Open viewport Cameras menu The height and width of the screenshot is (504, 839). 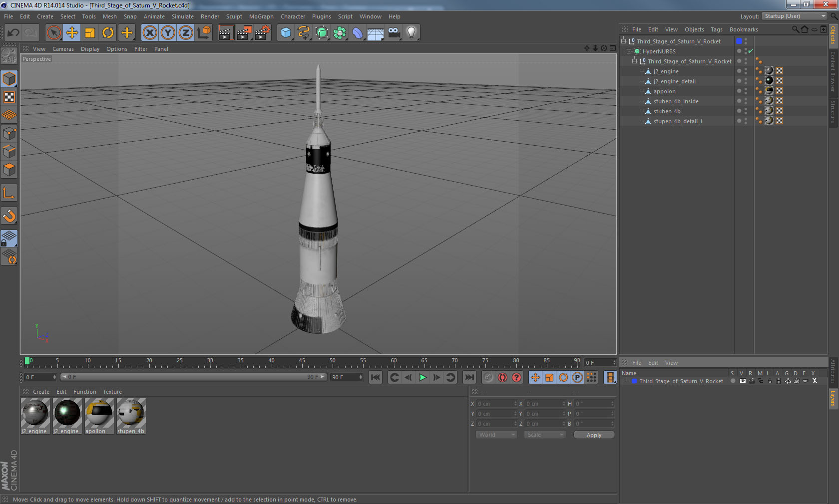coord(63,49)
